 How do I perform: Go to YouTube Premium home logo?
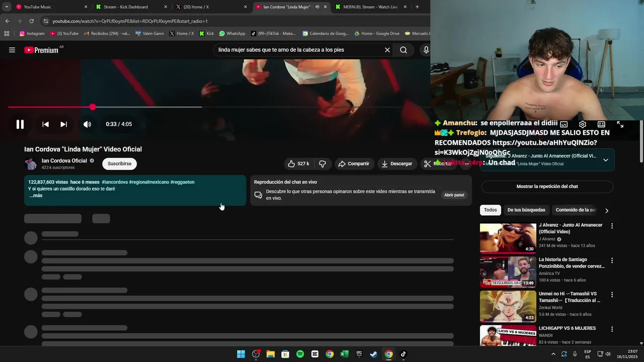(x=41, y=50)
